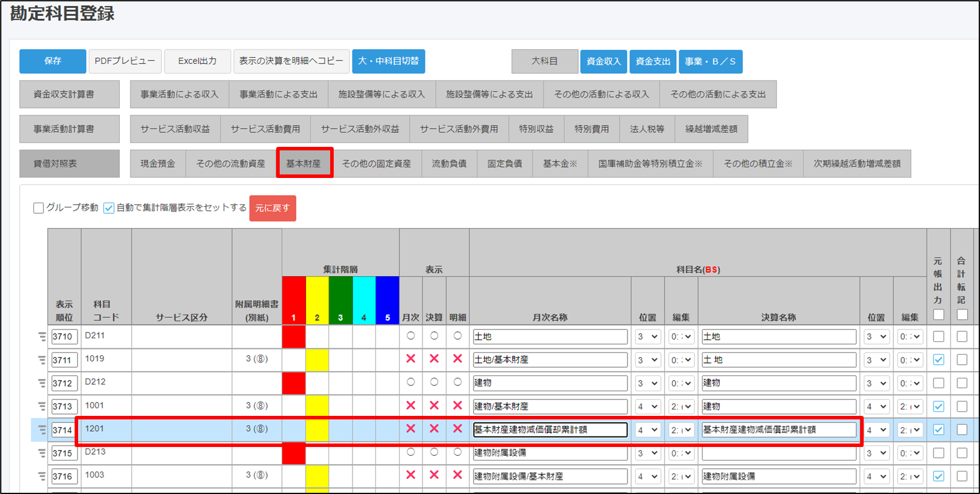Click the red X in 決算 column for row 3716

coord(434,475)
